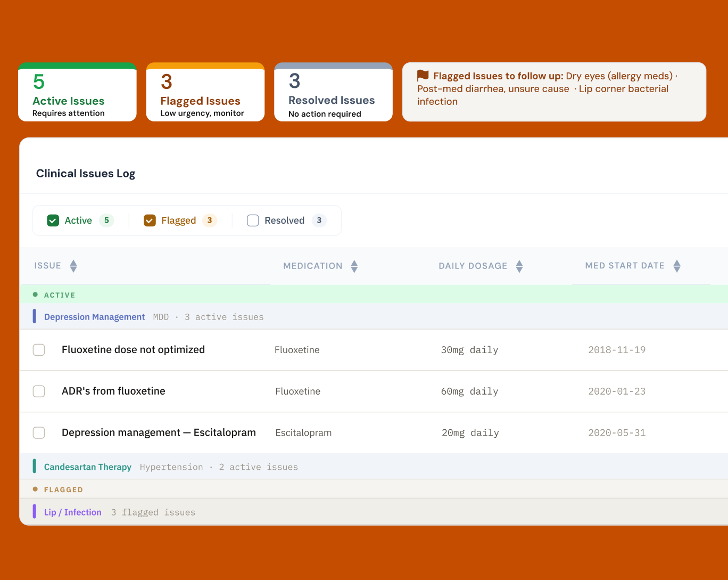The height and width of the screenshot is (580, 728).
Task: Enable the Resolved filter checkbox
Action: (x=253, y=220)
